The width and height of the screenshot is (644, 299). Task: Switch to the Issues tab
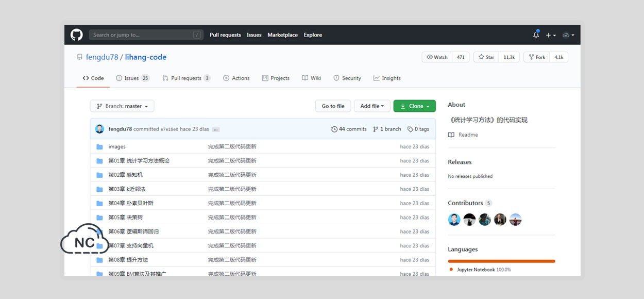[132, 78]
